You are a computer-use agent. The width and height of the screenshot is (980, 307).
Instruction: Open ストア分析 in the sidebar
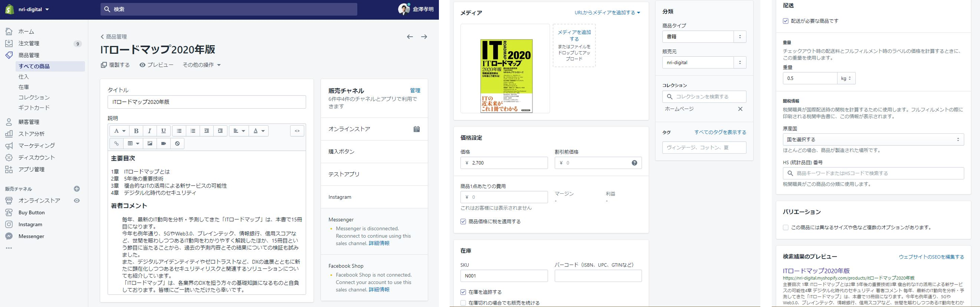pyautogui.click(x=32, y=134)
